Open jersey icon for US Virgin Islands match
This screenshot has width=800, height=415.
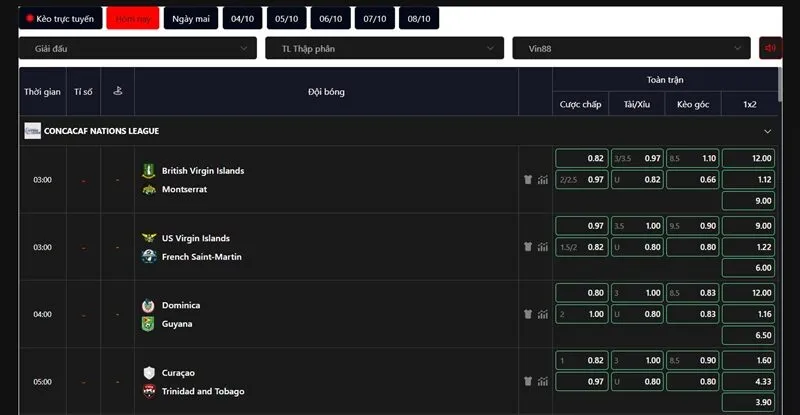(528, 247)
